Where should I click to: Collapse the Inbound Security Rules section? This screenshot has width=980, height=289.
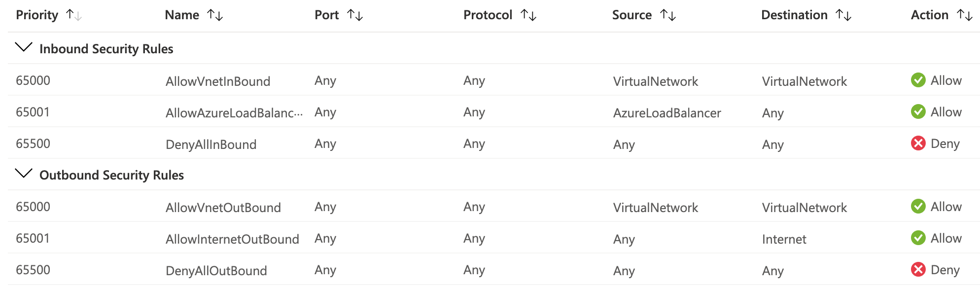coord(24,48)
